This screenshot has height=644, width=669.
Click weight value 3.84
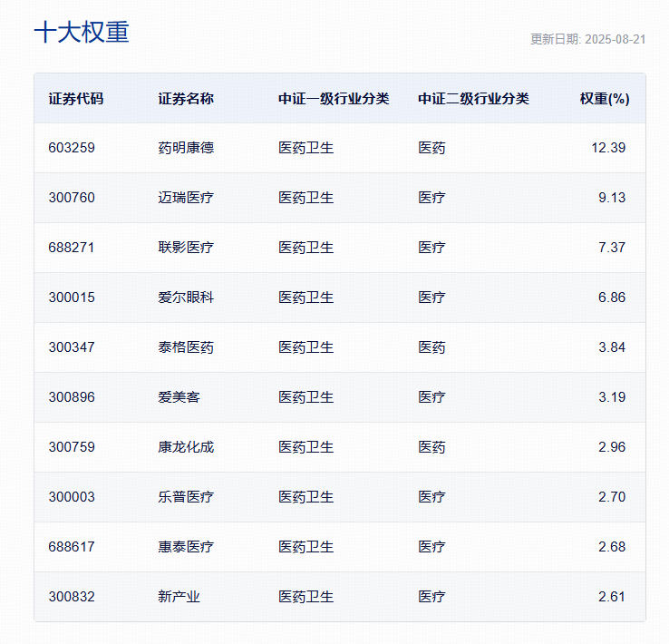612,347
